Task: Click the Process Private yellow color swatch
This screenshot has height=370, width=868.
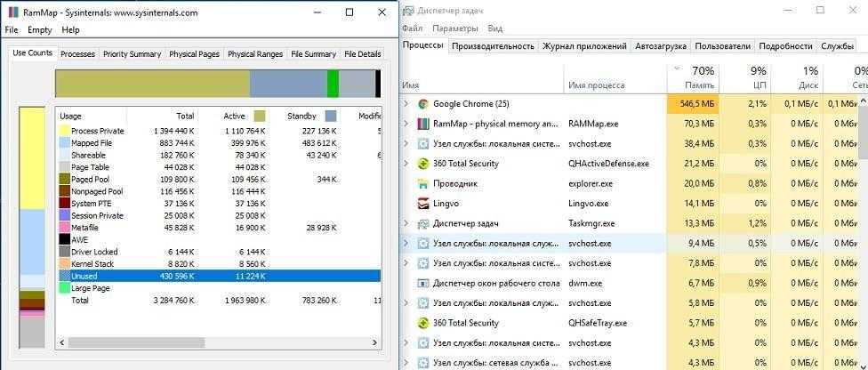Action: [x=64, y=131]
